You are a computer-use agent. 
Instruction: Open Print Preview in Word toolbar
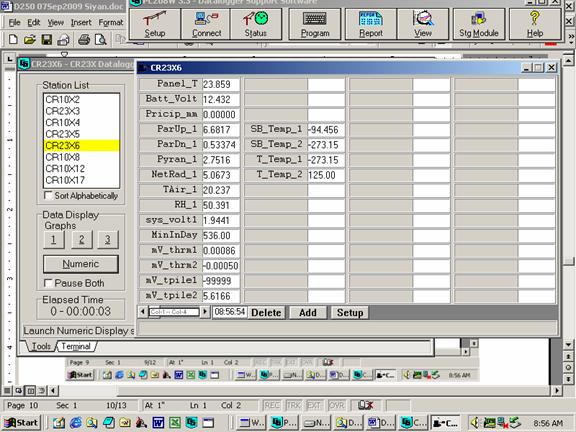tap(100, 39)
